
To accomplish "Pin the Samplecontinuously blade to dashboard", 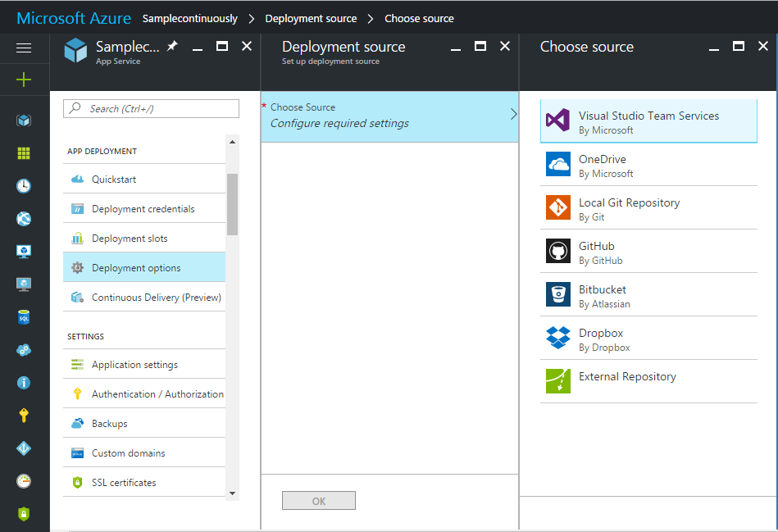I will point(172,47).
